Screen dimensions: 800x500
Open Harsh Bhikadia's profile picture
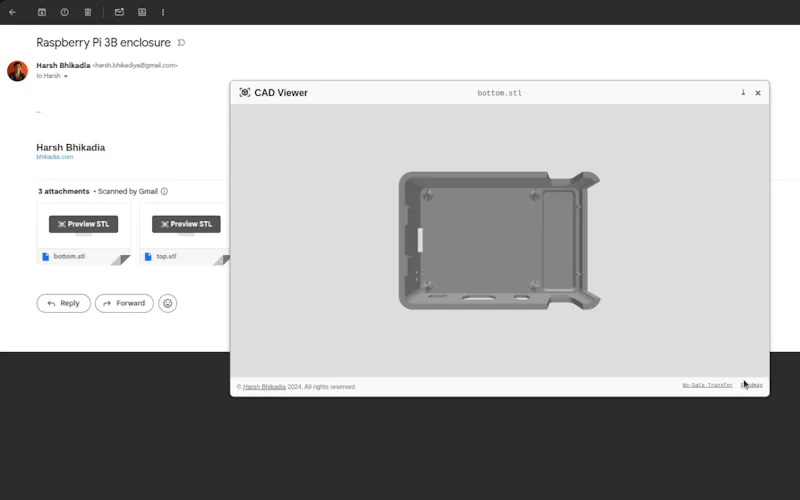(17, 71)
